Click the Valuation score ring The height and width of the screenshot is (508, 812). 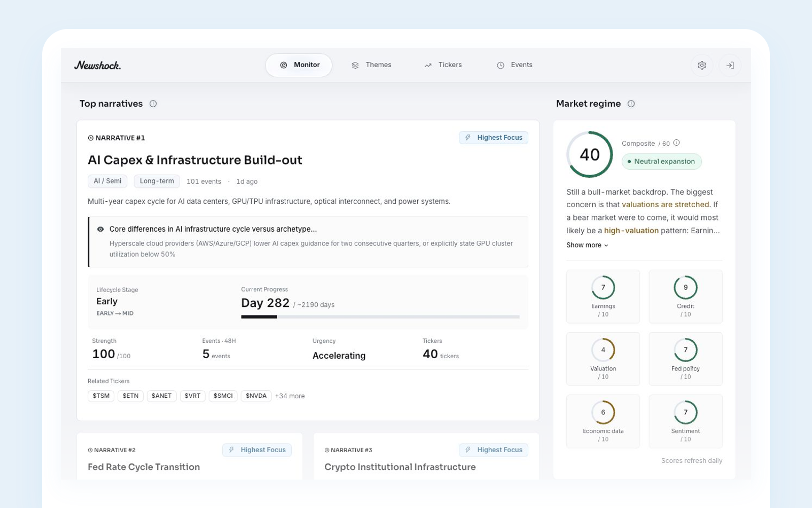[603, 350]
